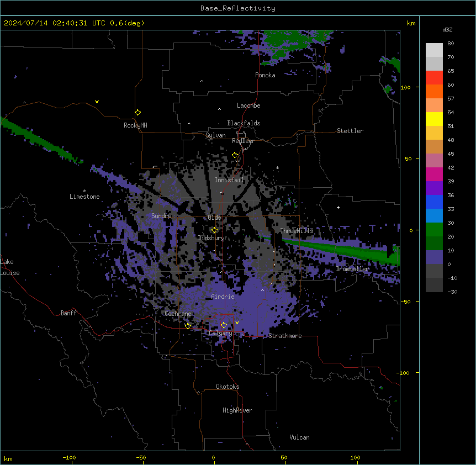Click the green swatch below 30 dBZ
This screenshot has width=476, height=465.
click(x=434, y=230)
